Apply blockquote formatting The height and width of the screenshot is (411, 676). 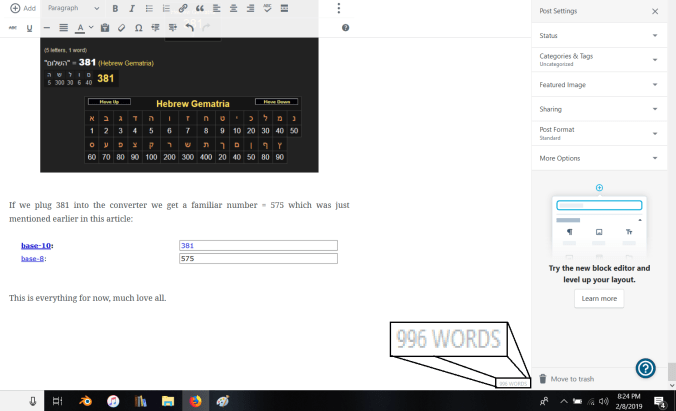click(200, 8)
